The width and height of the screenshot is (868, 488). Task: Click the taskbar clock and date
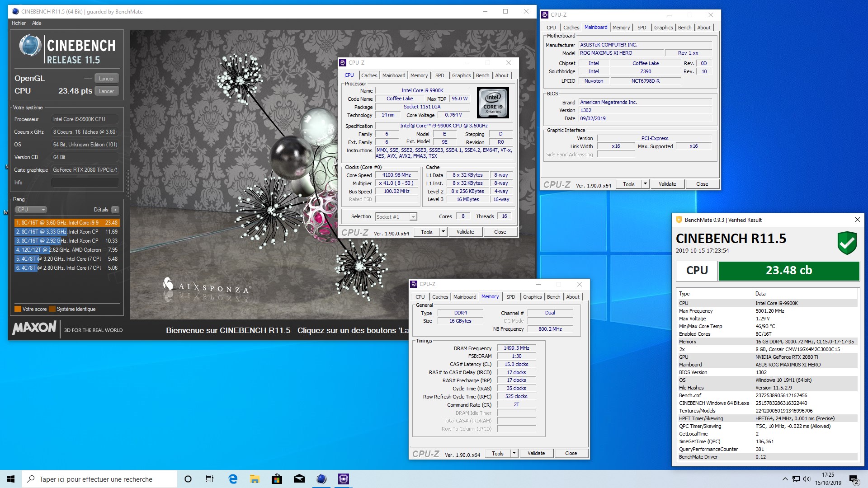click(x=828, y=479)
